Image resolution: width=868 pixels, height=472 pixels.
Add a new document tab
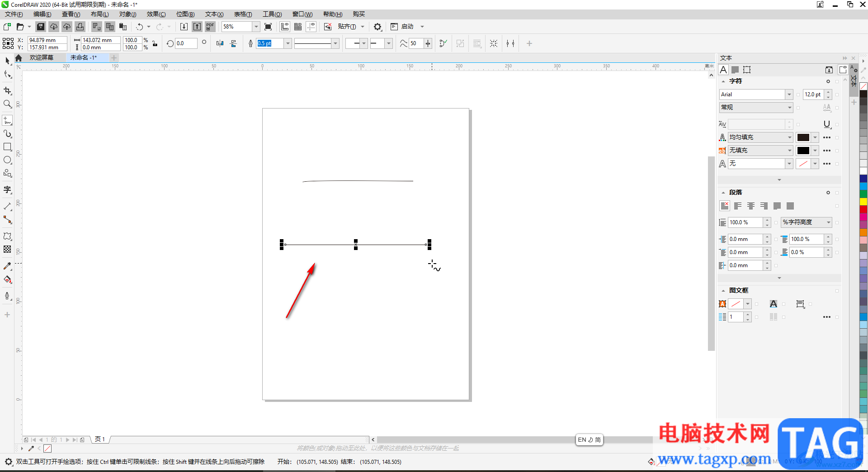pyautogui.click(x=114, y=58)
